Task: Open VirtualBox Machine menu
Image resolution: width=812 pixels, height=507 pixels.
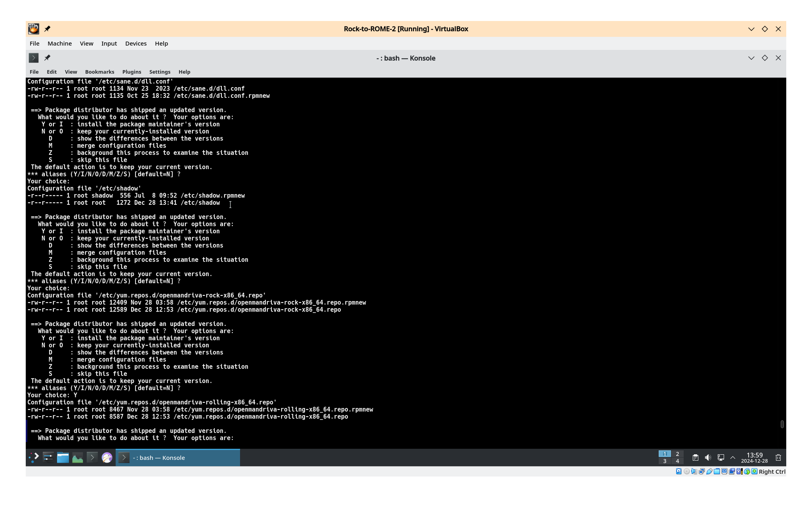Action: (x=59, y=44)
